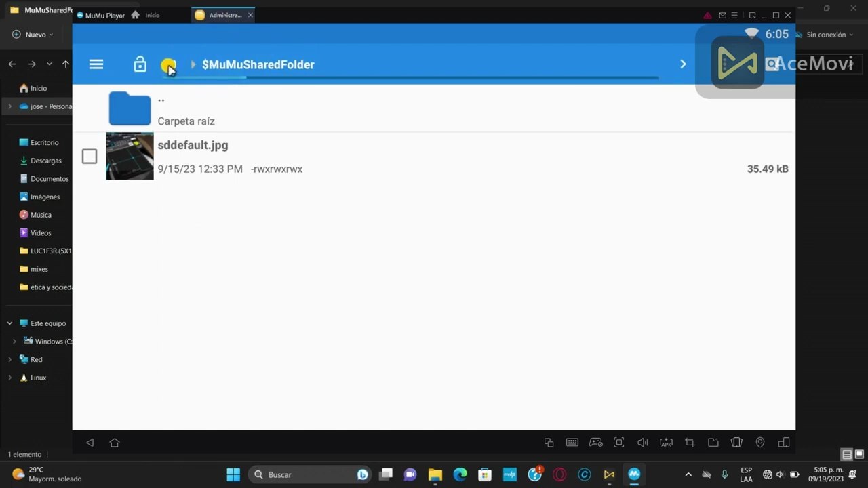The height and width of the screenshot is (488, 868).
Task: Close the Administra... tab
Action: click(250, 15)
